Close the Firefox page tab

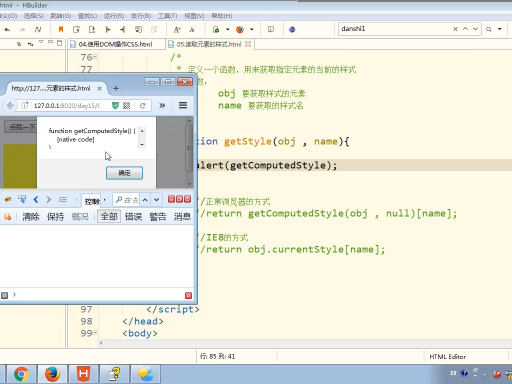click(99, 88)
